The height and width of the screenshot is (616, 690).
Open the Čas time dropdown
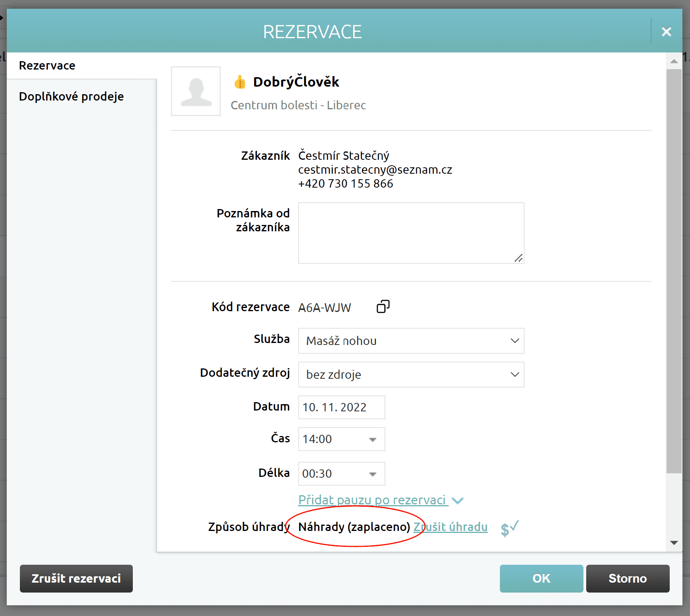point(372,439)
